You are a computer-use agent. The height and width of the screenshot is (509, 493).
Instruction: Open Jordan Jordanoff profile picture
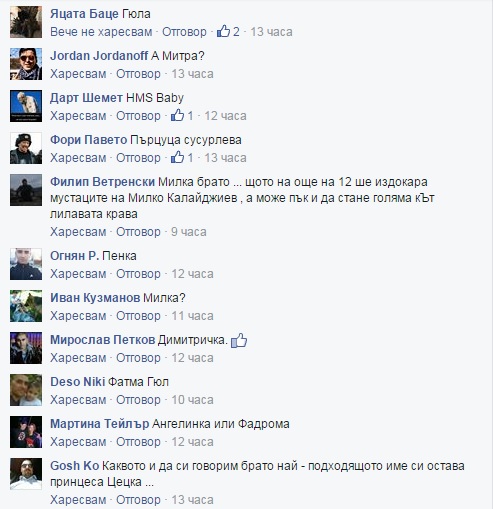(x=26, y=64)
